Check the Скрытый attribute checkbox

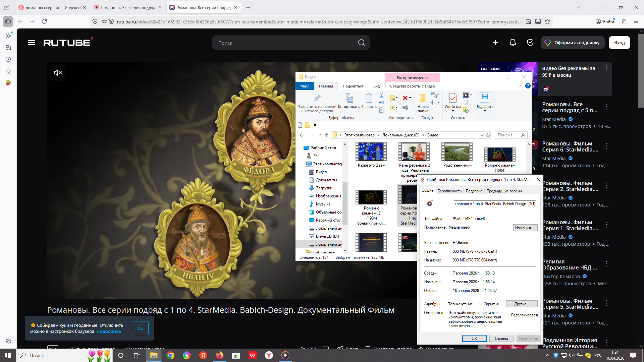point(481,304)
